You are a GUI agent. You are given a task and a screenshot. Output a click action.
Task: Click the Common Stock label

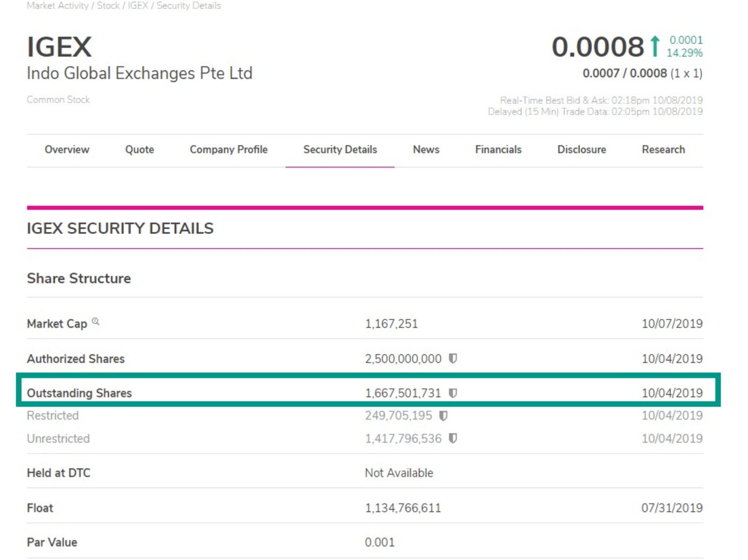pos(58,99)
